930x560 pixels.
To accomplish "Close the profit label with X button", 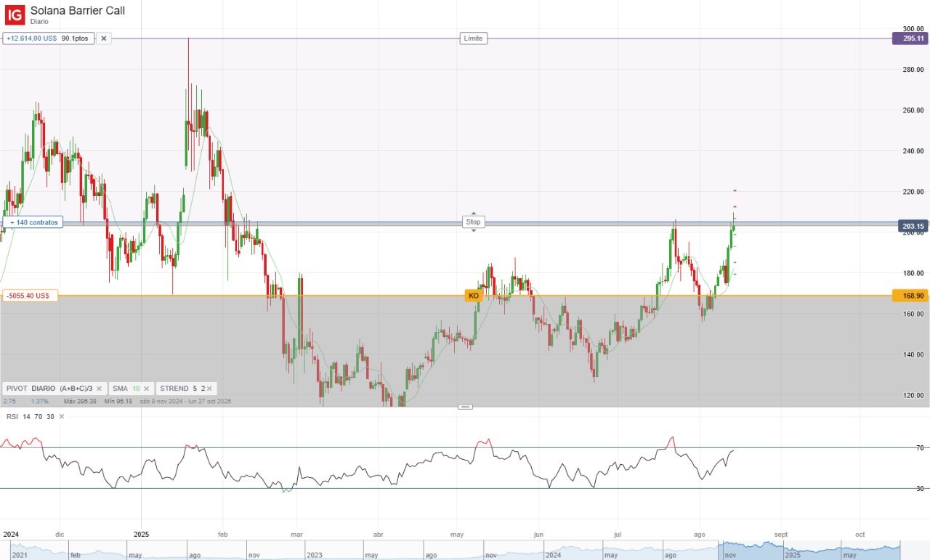I will point(104,38).
